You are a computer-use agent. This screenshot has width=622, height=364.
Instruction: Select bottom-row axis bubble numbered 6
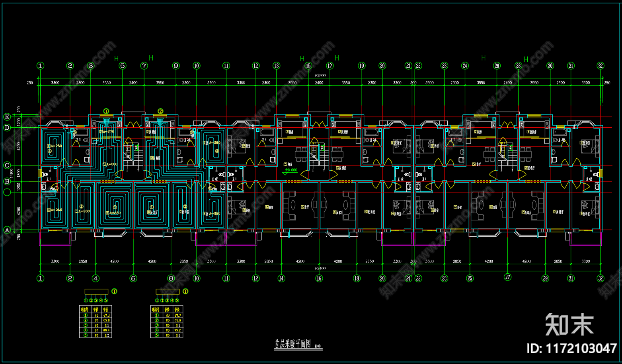[133, 278]
